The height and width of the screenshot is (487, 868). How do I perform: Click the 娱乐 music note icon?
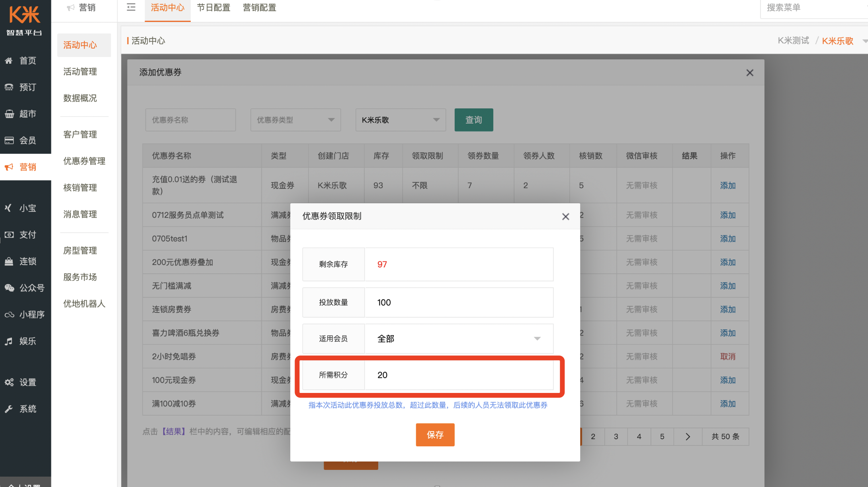click(9, 341)
